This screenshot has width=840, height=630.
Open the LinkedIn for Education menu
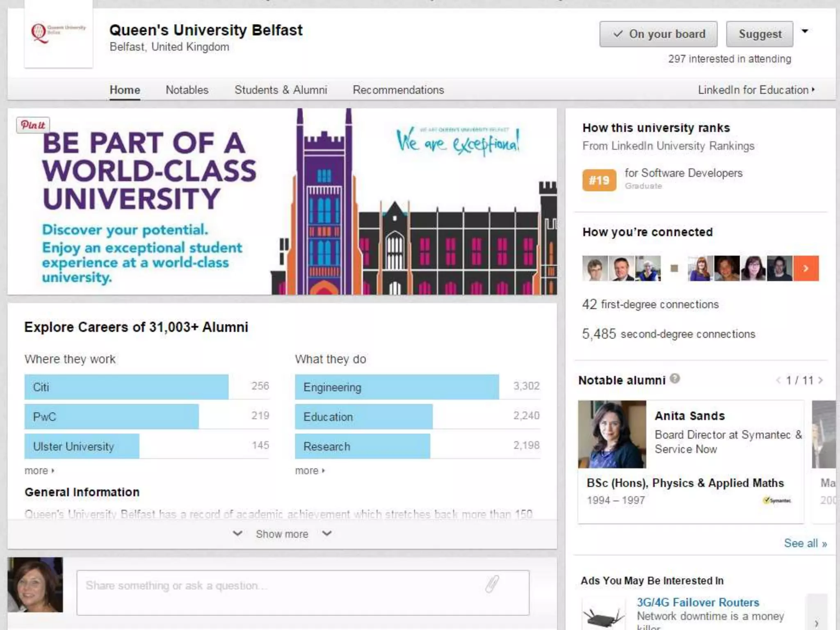coord(756,90)
